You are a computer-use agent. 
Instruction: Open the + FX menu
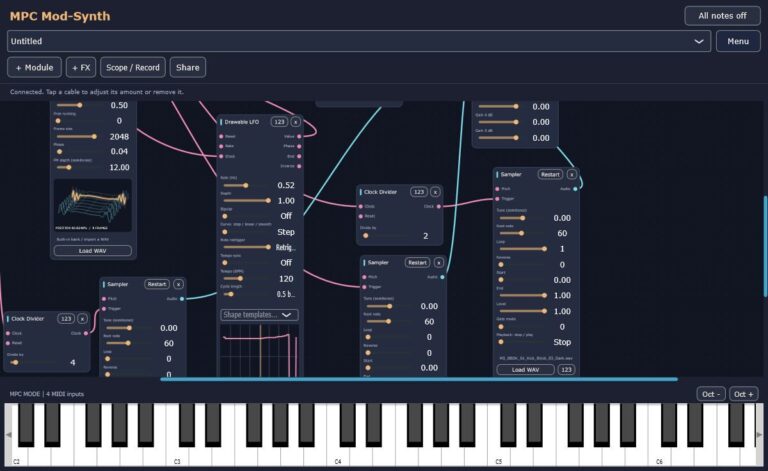coord(81,68)
